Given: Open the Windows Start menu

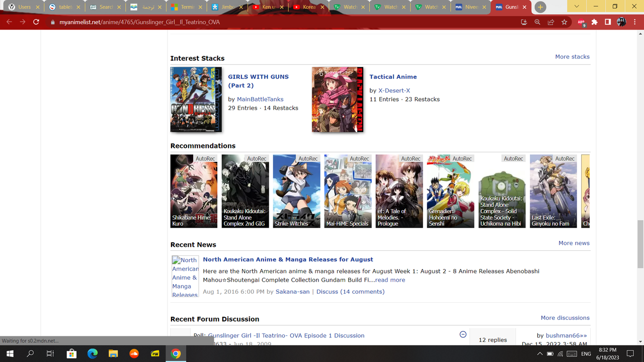Looking at the screenshot, I should point(10,354).
